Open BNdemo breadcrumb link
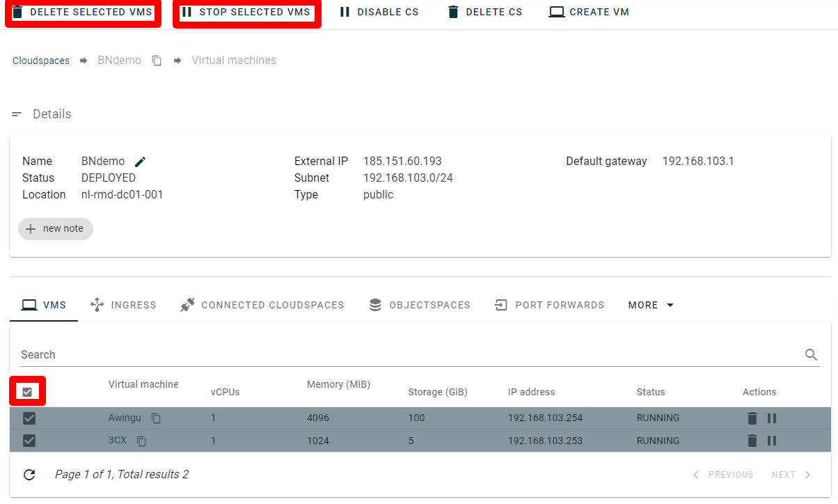This screenshot has width=838, height=504. pyautogui.click(x=119, y=61)
